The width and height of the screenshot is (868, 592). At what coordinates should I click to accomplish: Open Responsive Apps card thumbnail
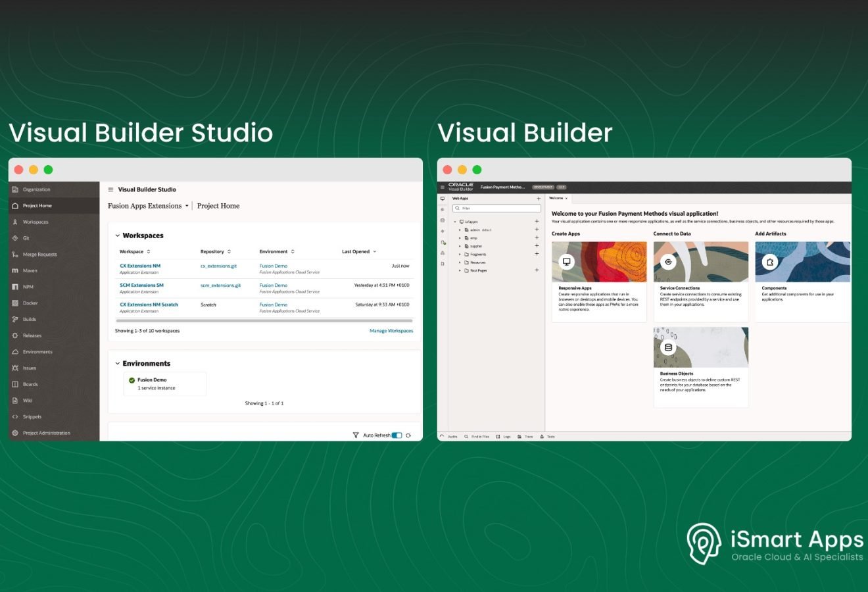tap(599, 262)
